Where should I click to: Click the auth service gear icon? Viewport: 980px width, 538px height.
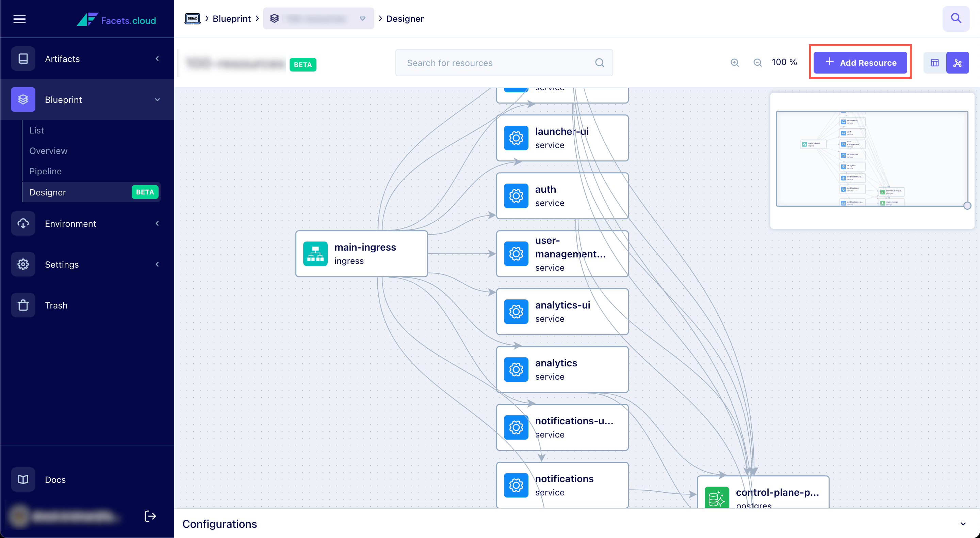click(x=516, y=196)
